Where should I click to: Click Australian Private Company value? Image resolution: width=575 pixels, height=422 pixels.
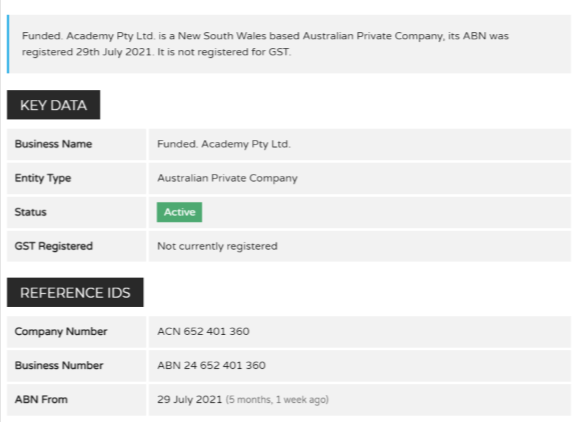pyautogui.click(x=227, y=178)
